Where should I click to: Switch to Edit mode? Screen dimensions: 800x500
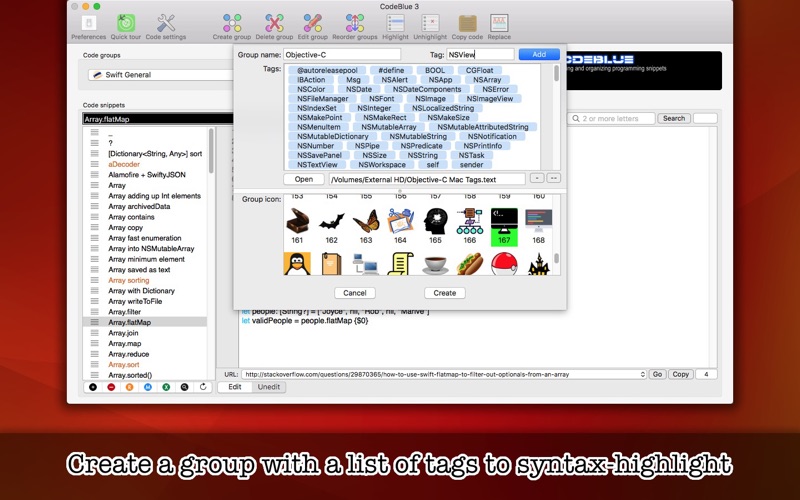coord(235,387)
